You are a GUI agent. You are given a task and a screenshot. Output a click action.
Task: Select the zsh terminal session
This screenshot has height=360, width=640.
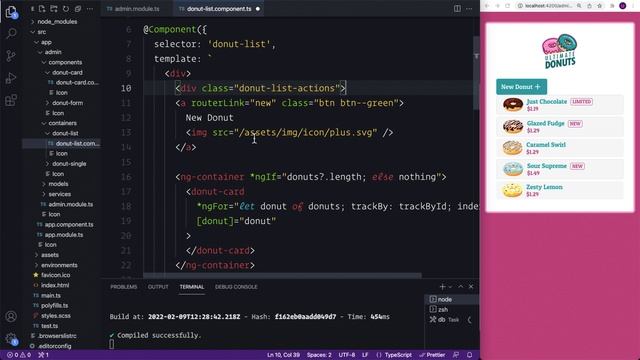coord(452,309)
